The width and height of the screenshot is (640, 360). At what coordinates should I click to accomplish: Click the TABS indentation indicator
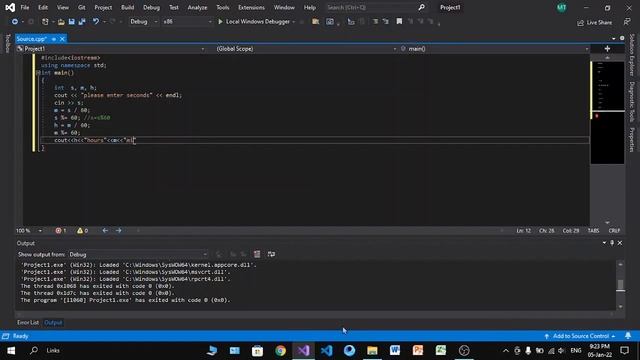click(593, 231)
